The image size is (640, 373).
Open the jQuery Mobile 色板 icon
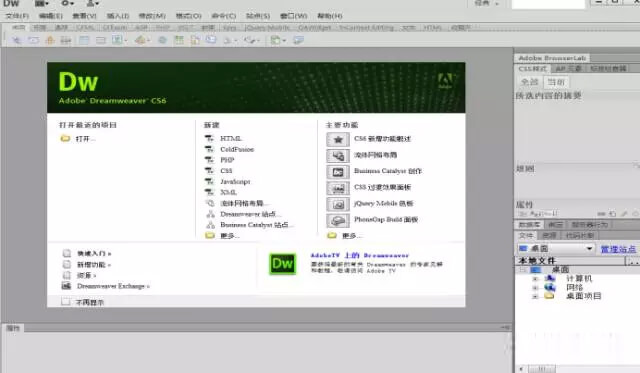tap(338, 204)
